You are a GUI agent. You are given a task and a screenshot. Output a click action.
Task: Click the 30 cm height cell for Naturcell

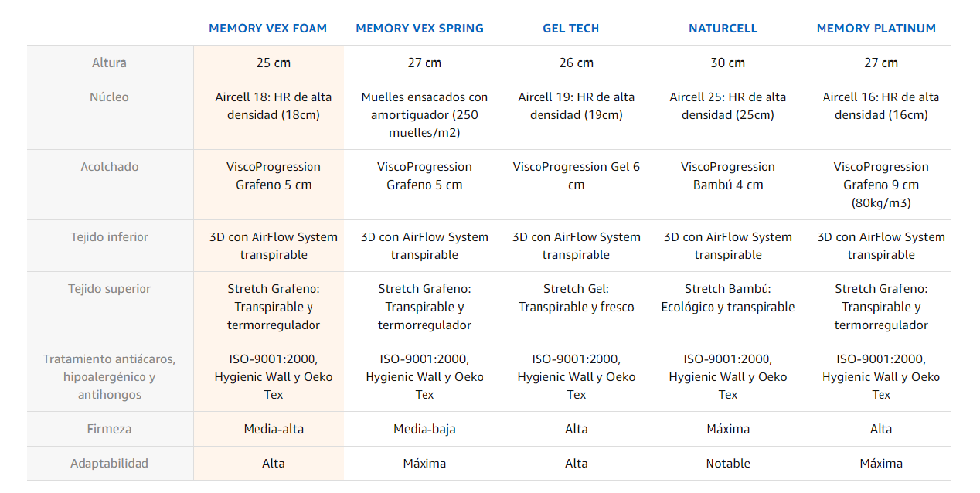727,63
